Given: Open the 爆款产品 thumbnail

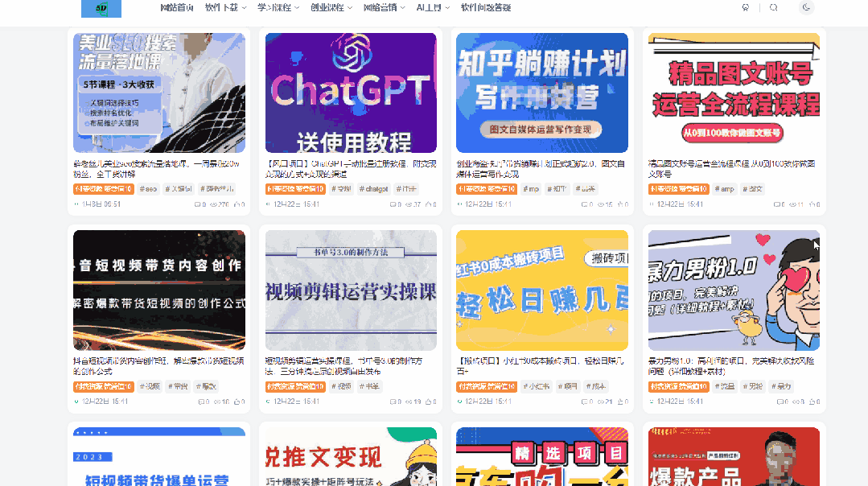Looking at the screenshot, I should click(x=734, y=457).
